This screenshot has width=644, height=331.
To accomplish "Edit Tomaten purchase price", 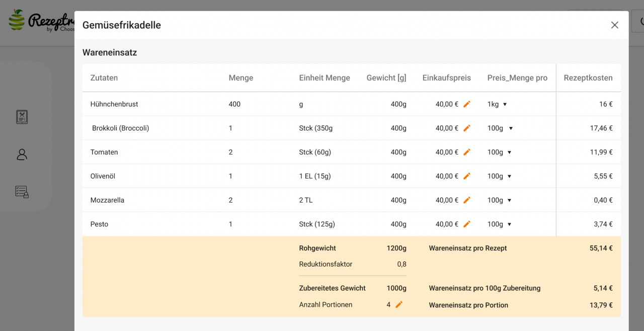I will [x=467, y=152].
